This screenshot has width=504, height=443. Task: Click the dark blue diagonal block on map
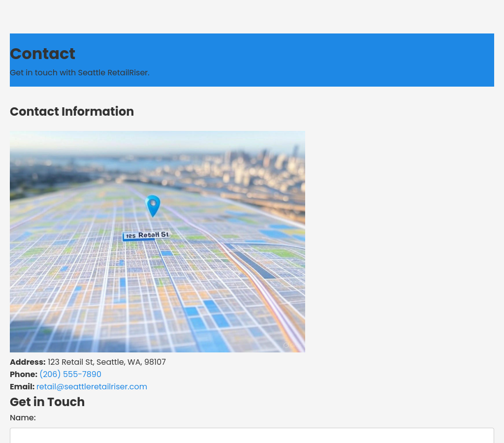(253, 265)
